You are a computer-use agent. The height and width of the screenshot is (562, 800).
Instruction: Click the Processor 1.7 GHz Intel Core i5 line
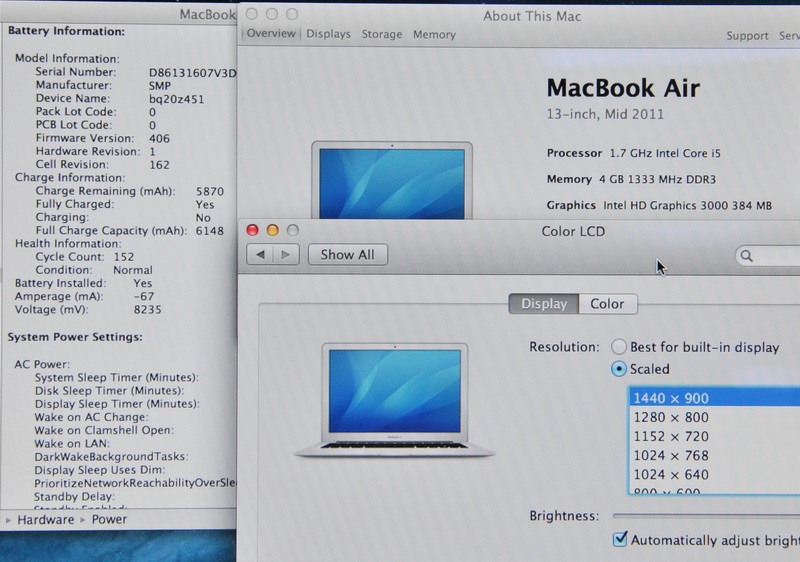point(634,154)
